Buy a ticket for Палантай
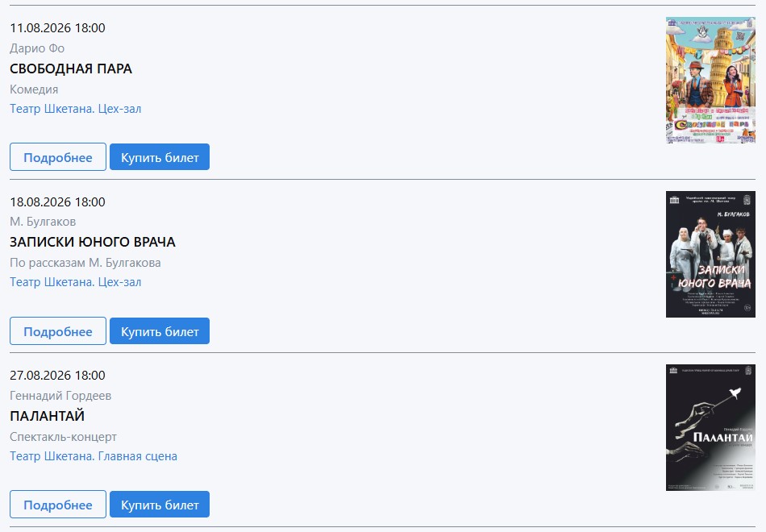 (160, 504)
